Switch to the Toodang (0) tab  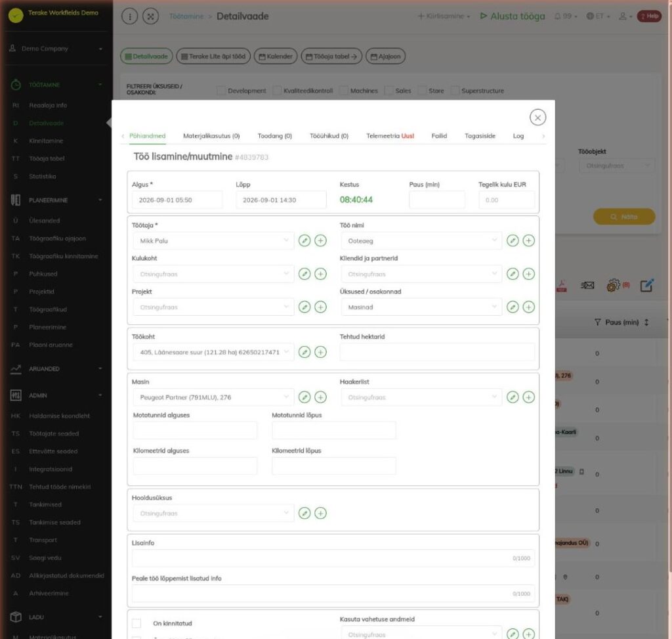pos(275,136)
